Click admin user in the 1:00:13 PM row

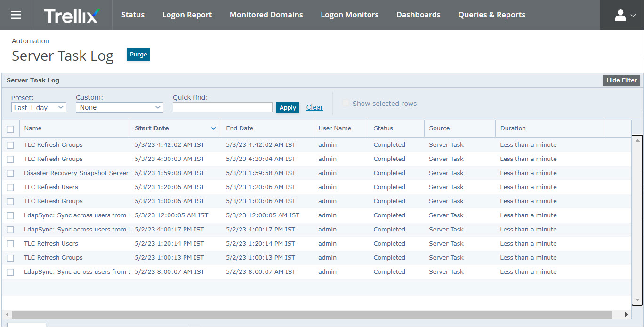(x=327, y=258)
